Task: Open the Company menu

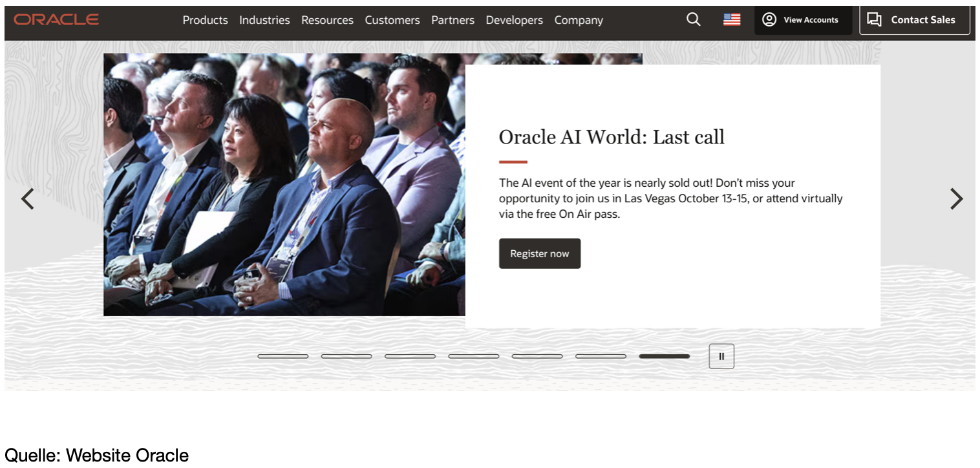Action: (x=579, y=20)
